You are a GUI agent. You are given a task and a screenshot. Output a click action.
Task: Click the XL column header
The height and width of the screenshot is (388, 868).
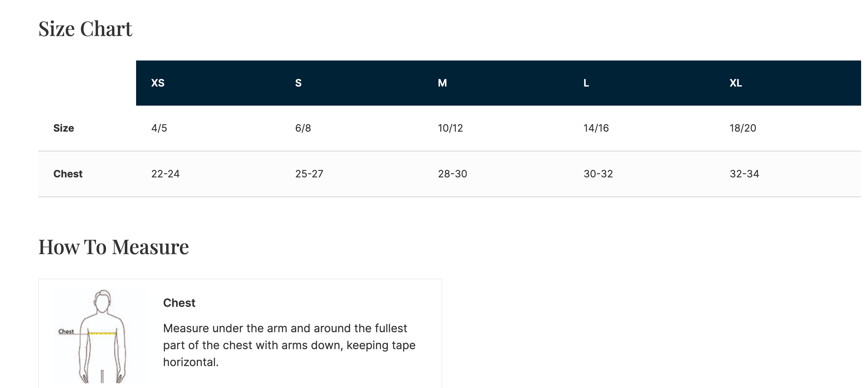(736, 83)
